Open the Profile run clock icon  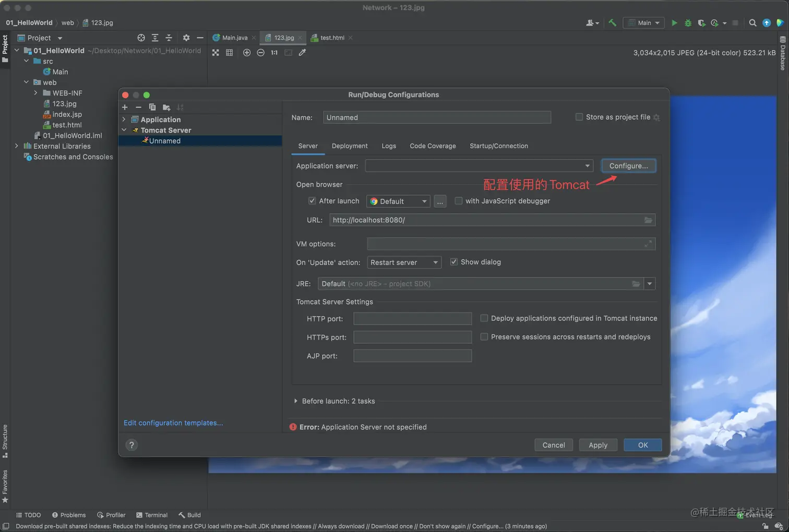714,23
